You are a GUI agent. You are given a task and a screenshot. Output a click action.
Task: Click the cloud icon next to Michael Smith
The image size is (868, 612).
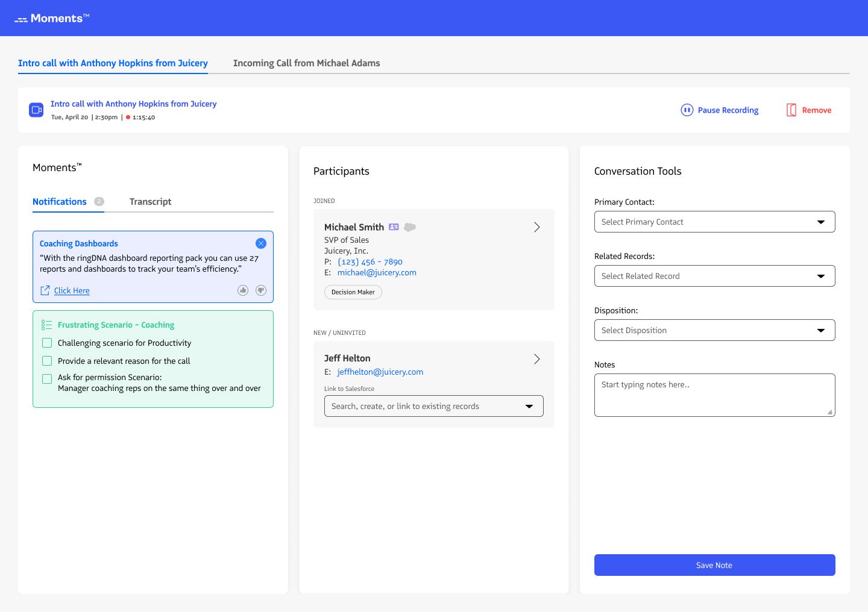tap(409, 227)
